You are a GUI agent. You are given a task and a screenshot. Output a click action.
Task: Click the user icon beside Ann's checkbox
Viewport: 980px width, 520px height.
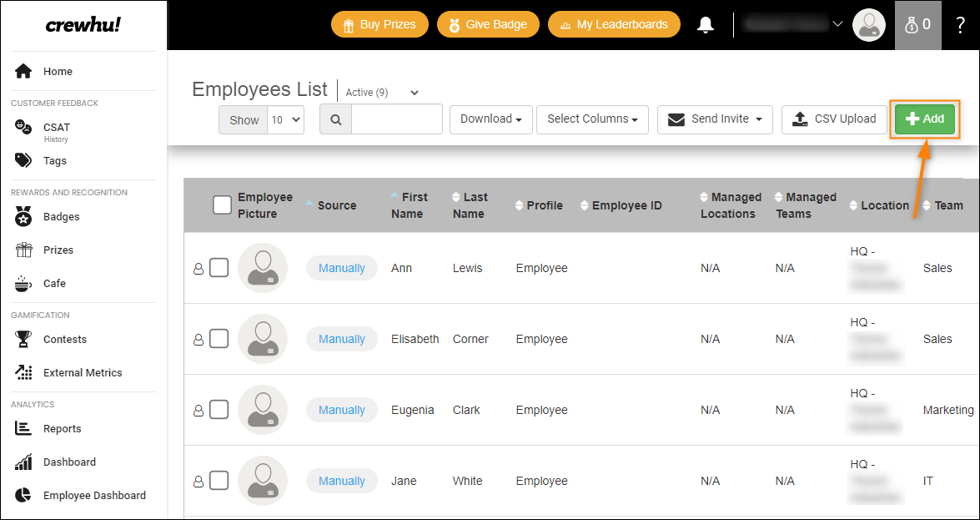point(199,269)
